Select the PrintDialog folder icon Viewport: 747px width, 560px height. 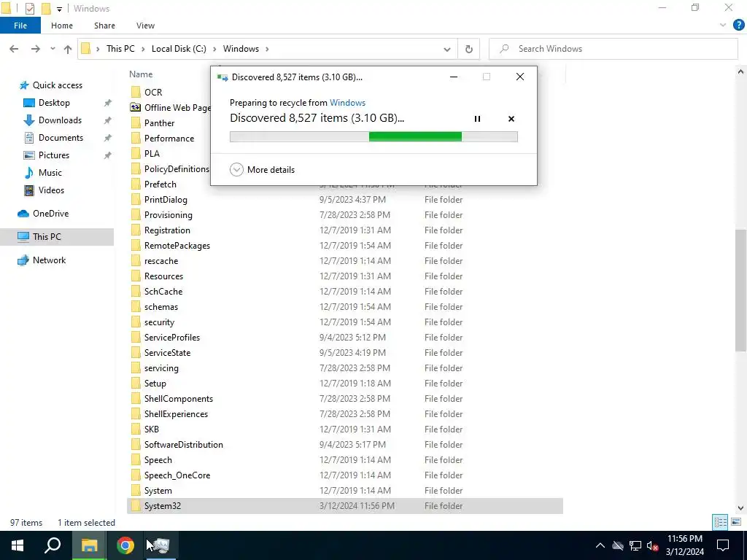[x=136, y=200]
